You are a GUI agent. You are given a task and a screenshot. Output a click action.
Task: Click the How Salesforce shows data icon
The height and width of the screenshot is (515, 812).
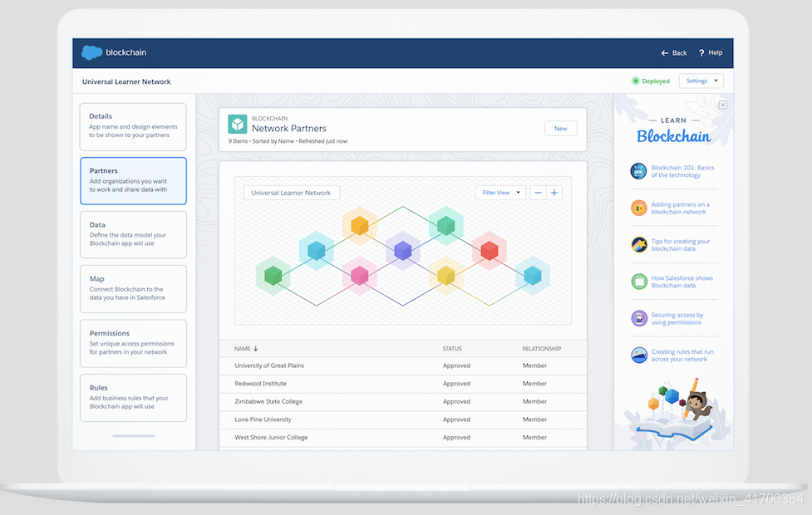coord(638,282)
